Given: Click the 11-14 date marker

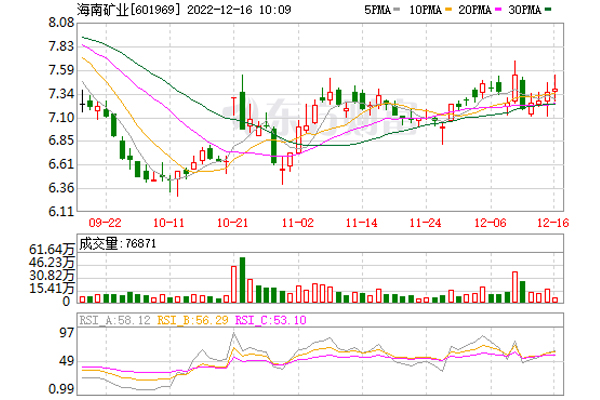Looking at the screenshot, I should pos(361,223).
